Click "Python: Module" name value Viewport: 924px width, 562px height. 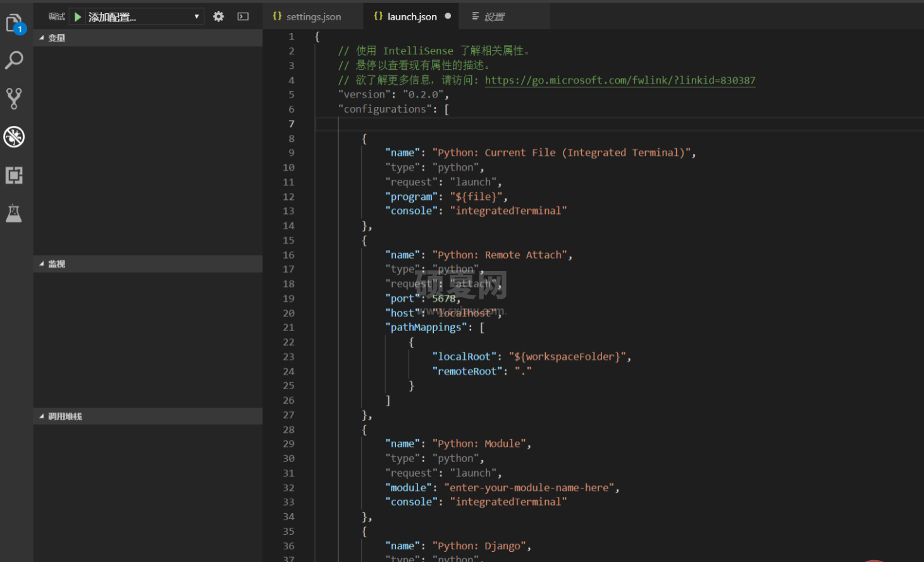pos(479,444)
